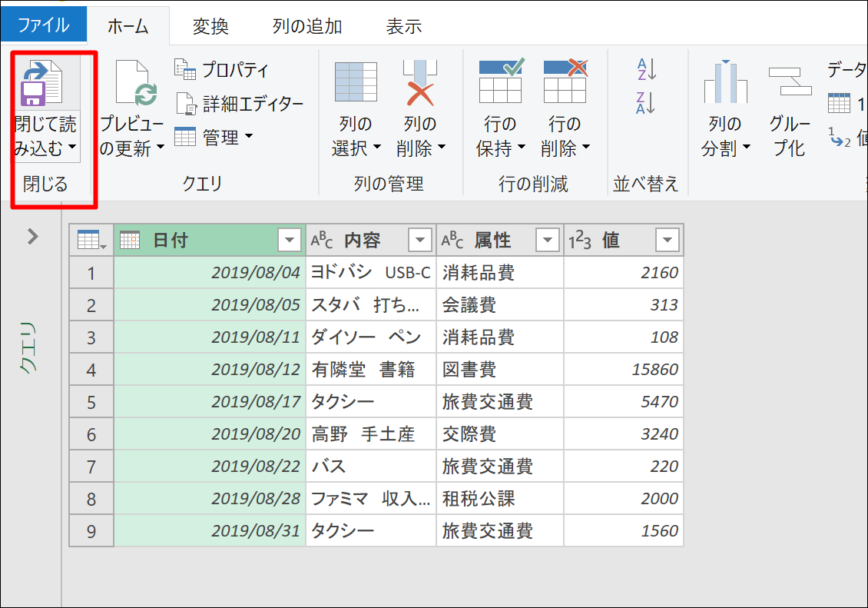The width and height of the screenshot is (868, 608).
Task: Click the プレビューの更新 refresh icon
Action: click(x=136, y=83)
